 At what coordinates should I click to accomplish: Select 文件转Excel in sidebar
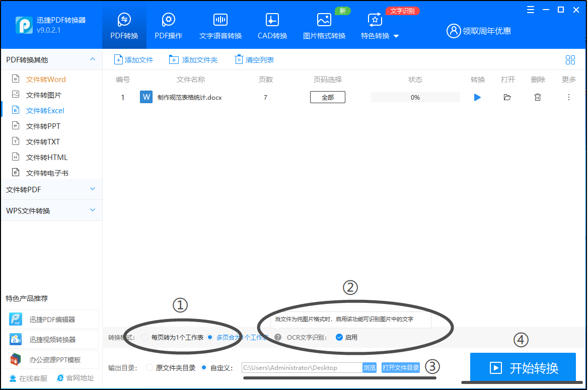coord(45,110)
